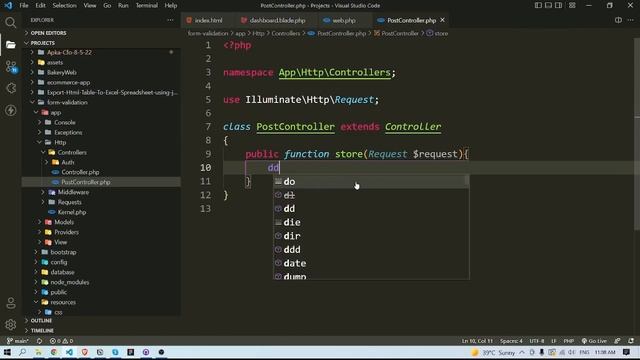Choose the 'ddd' autocomplete suggestion
Viewport: 640px width, 360px height.
click(371, 249)
